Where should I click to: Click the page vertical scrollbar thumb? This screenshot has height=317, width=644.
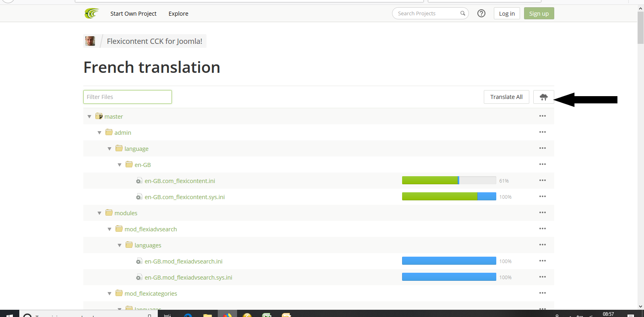coord(641,28)
